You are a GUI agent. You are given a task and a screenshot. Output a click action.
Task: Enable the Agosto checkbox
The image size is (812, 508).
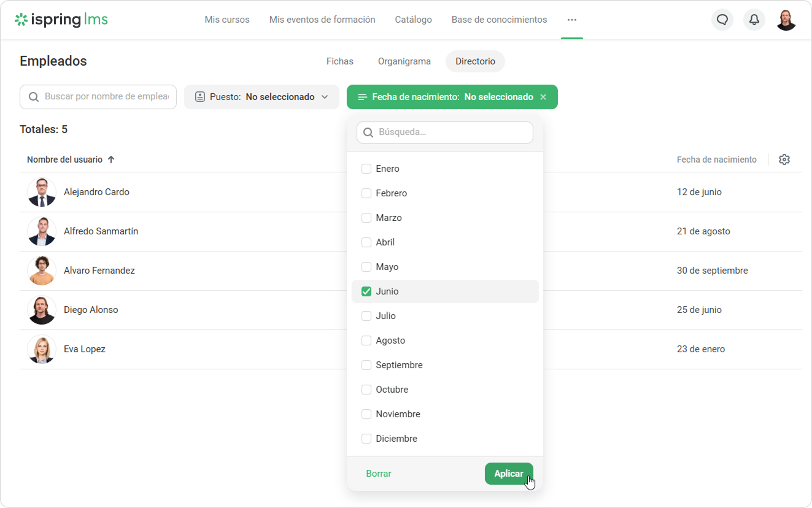366,341
